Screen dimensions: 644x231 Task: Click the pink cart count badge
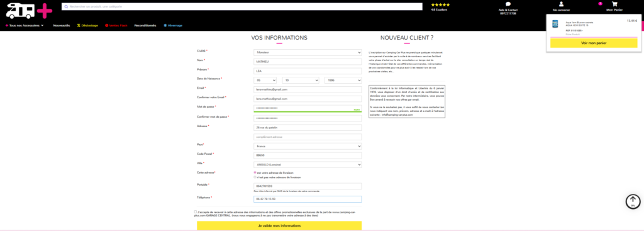[x=600, y=4]
